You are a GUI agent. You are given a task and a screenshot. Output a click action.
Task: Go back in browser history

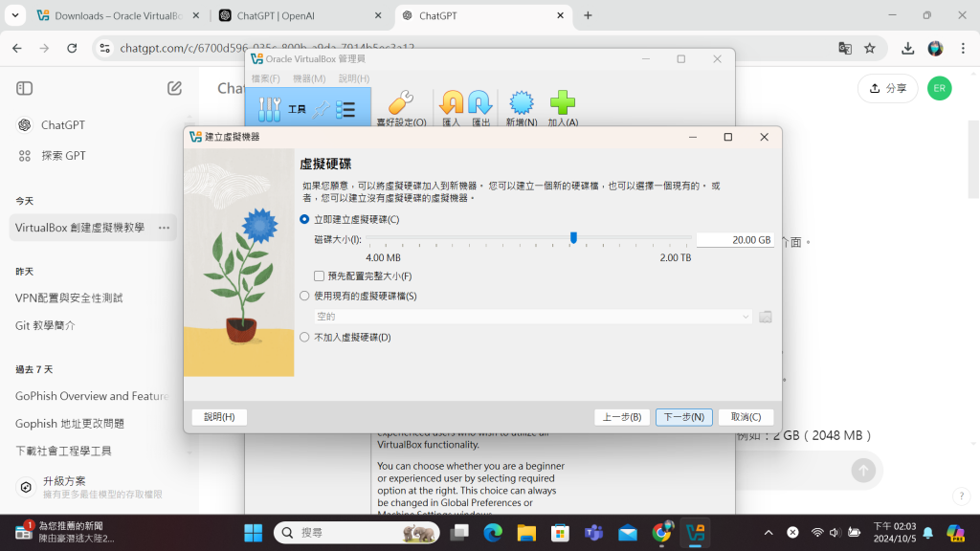point(17,48)
